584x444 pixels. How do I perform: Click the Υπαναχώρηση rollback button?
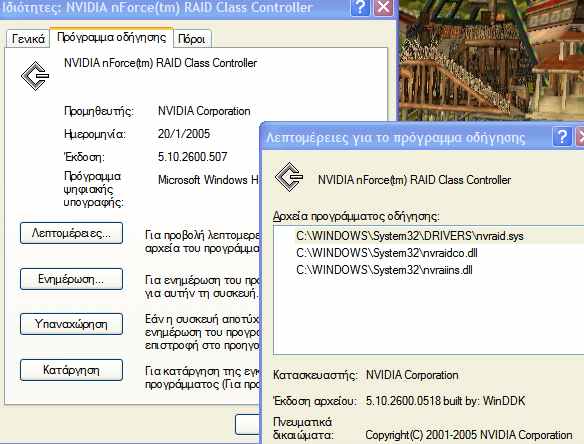pos(71,324)
